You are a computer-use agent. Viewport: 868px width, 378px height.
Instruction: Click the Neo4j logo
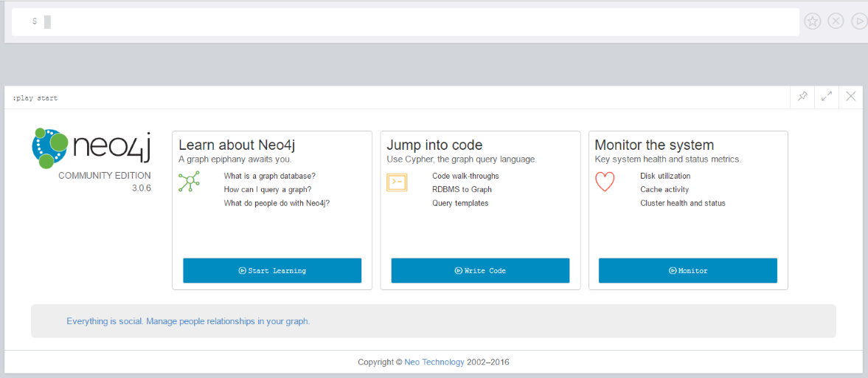tap(91, 148)
